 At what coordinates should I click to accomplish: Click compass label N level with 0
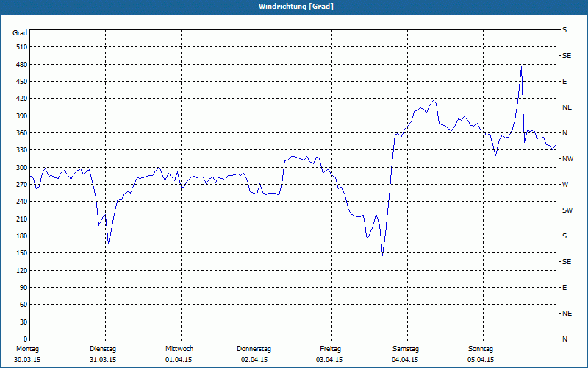564,339
